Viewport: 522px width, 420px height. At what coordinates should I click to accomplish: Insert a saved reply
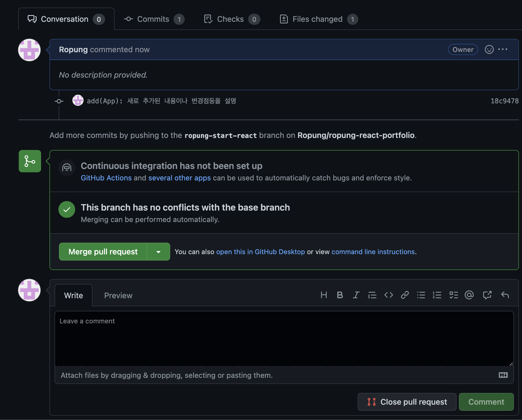505,295
